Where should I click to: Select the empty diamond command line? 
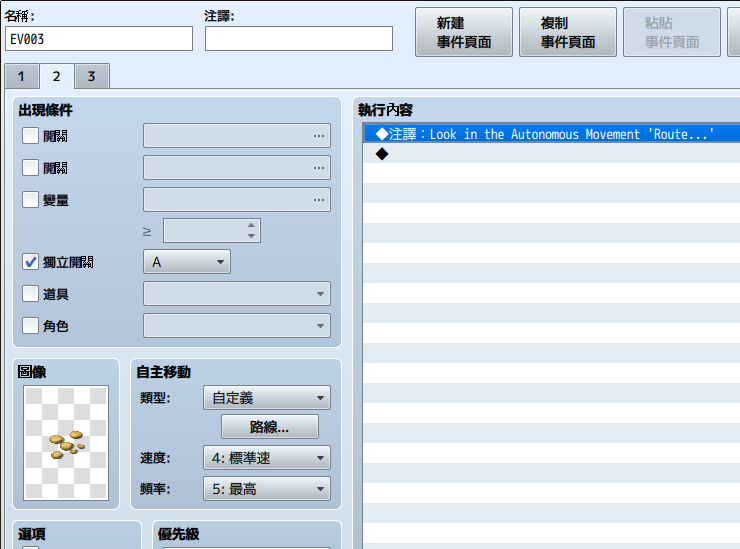pyautogui.click(x=551, y=154)
